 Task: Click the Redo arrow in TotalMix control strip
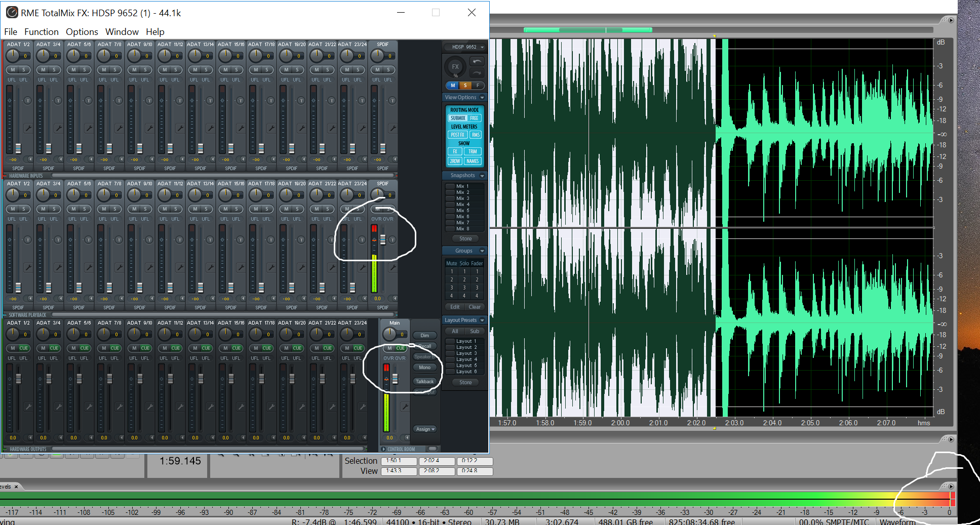click(477, 72)
